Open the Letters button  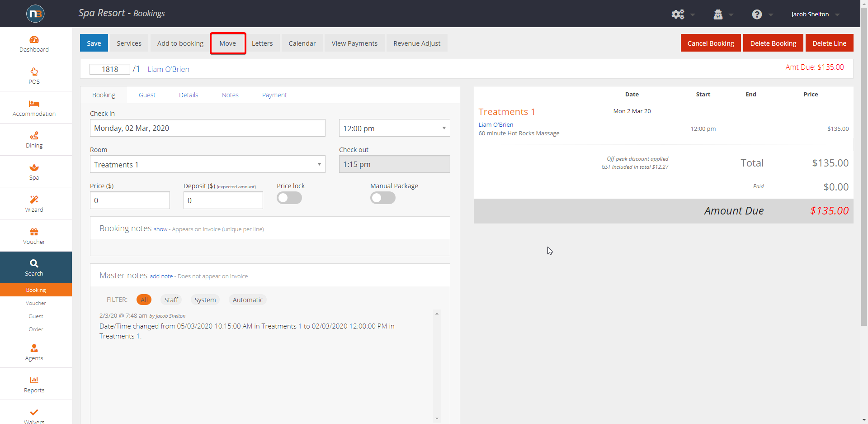click(x=262, y=43)
